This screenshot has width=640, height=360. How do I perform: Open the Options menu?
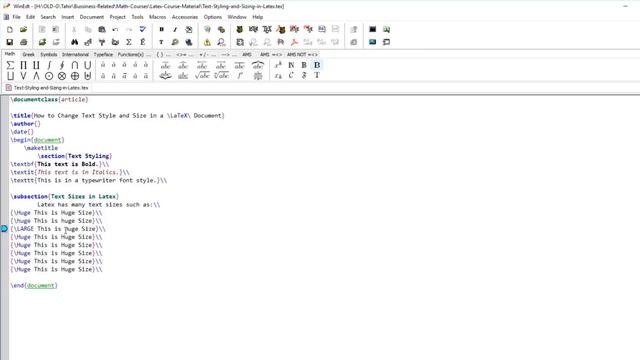coord(213,17)
